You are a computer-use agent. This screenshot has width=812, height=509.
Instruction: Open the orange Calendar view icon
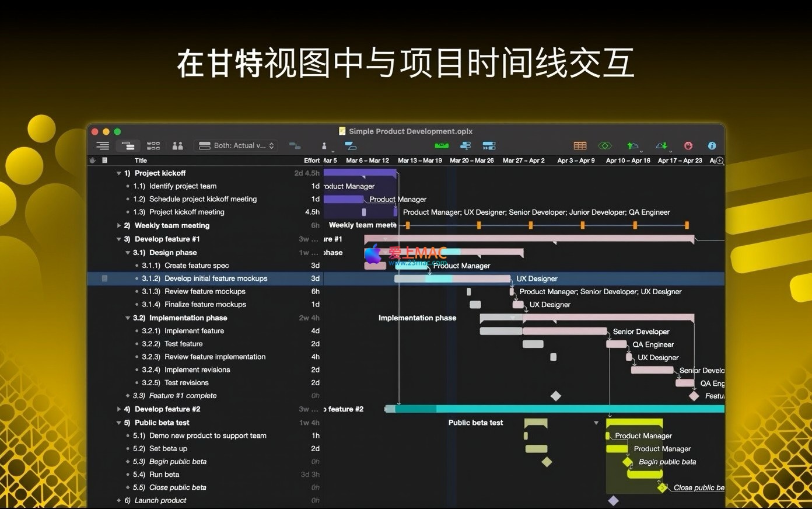point(580,146)
